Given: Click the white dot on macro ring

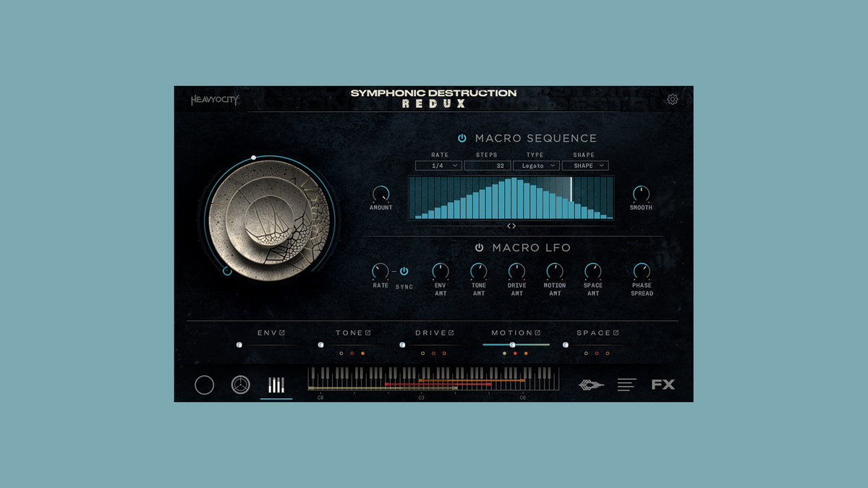Looking at the screenshot, I should [x=253, y=157].
